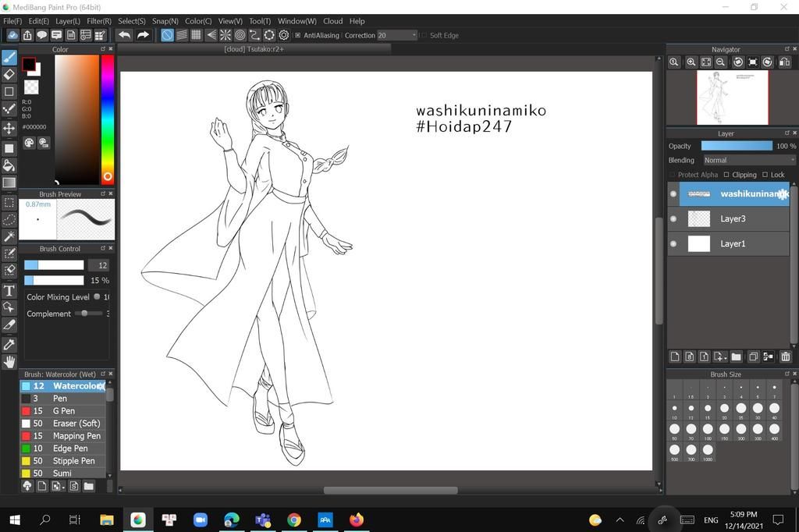Select the Lasso selection tool
Viewport: 799px width, 532px height.
coord(9,220)
